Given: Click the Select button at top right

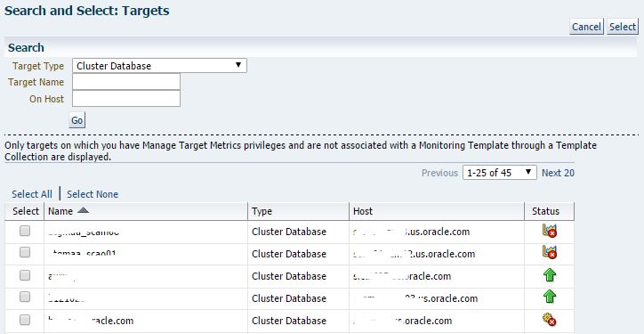Looking at the screenshot, I should (x=623, y=27).
